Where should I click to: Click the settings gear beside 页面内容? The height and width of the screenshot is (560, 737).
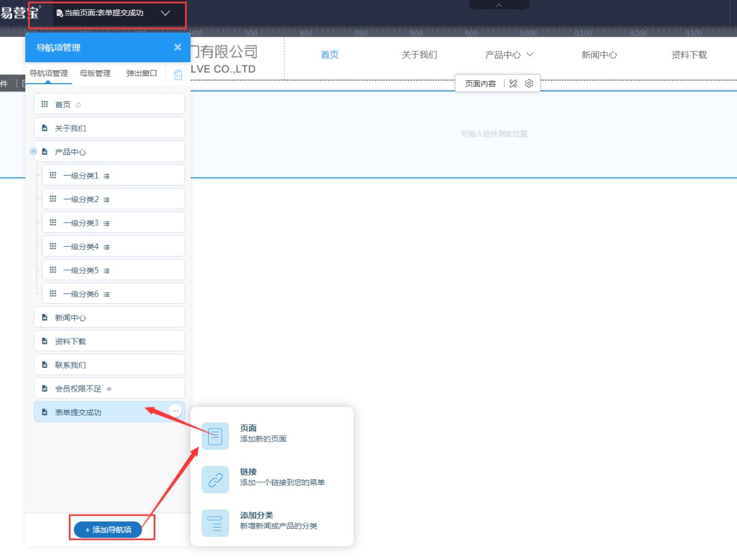(529, 84)
